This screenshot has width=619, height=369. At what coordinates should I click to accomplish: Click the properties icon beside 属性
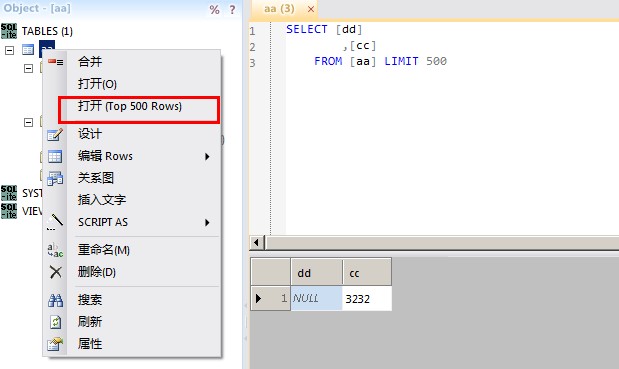(x=55, y=344)
